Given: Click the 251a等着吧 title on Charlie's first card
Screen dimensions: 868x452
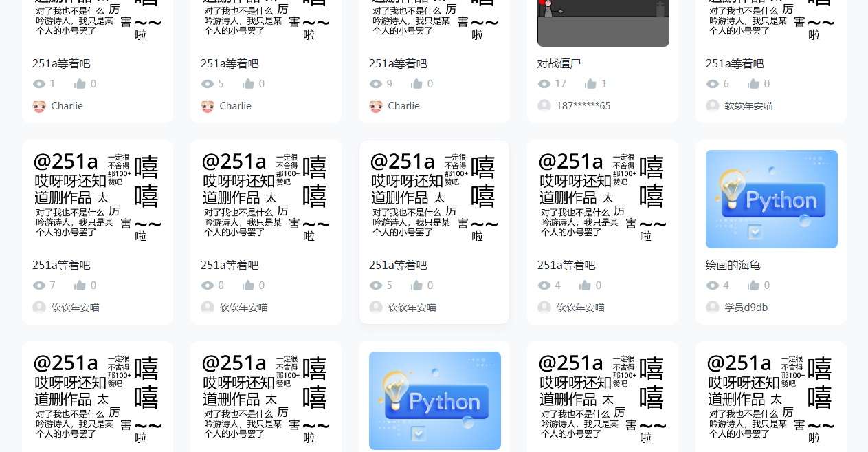Looking at the screenshot, I should click(x=61, y=63).
